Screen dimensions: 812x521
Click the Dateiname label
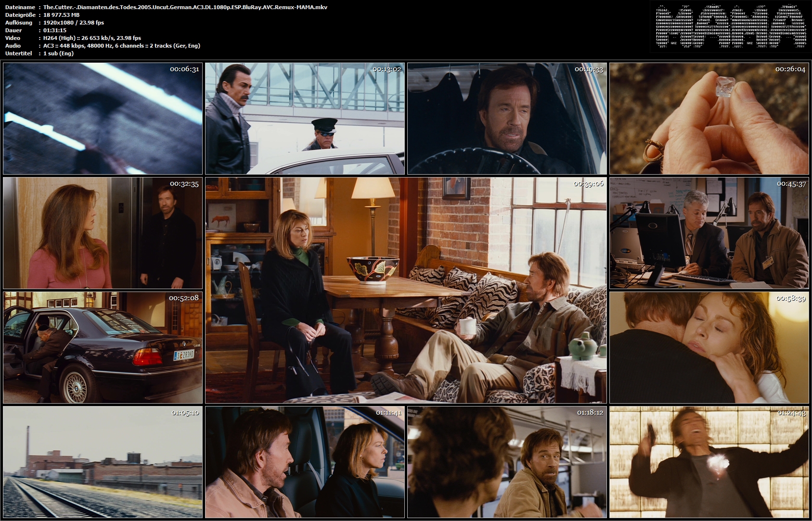[x=20, y=7]
